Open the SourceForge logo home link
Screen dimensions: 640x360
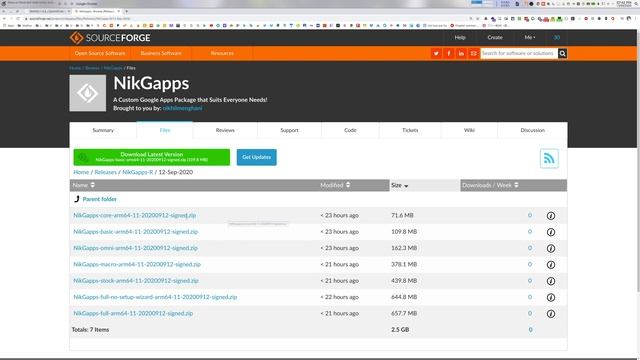click(x=110, y=38)
